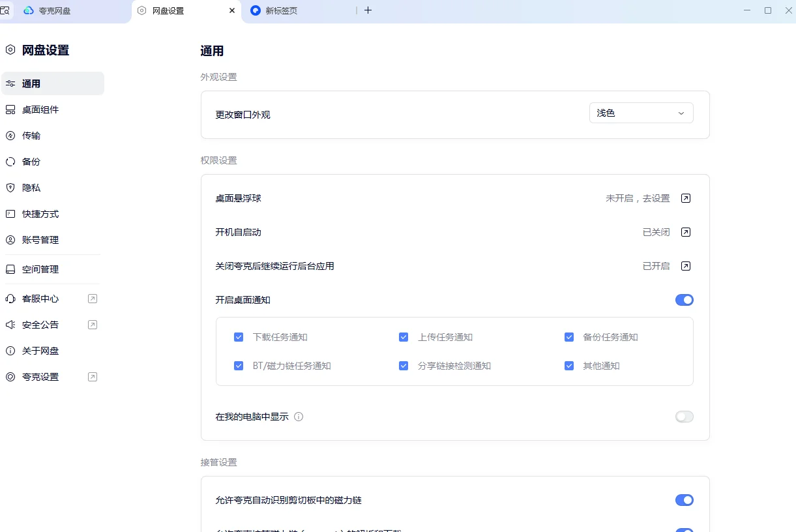Open the 夸克设置 link
The image size is (796, 532).
coord(52,377)
